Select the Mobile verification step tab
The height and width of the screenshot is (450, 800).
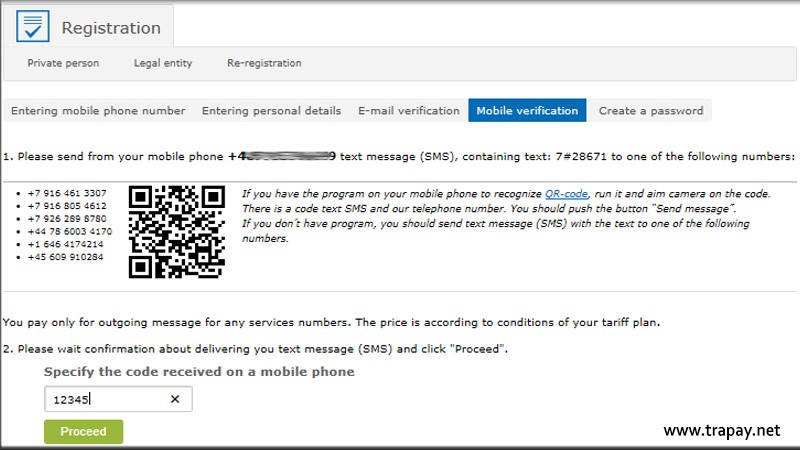527,111
